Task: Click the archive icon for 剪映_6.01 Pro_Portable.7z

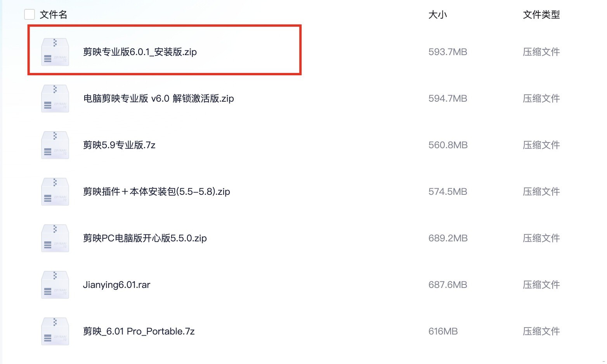Action: (x=55, y=331)
